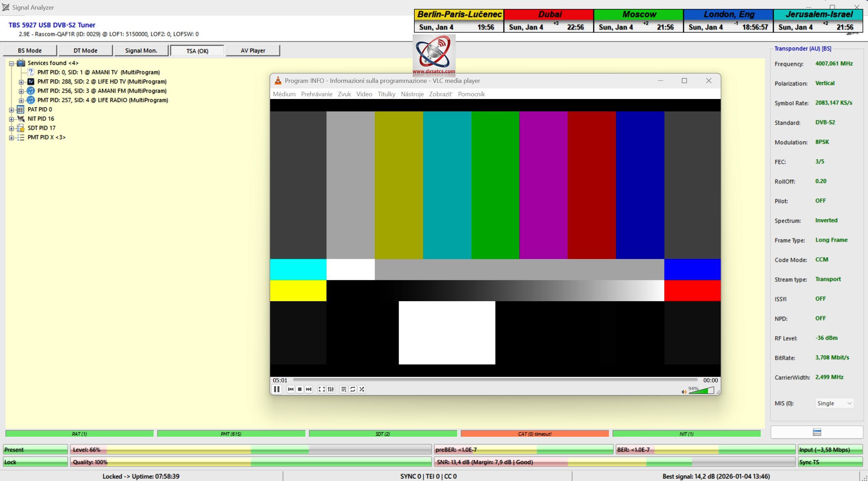The image size is (868, 481).
Task: Open the Signal Mon. view
Action: [141, 51]
